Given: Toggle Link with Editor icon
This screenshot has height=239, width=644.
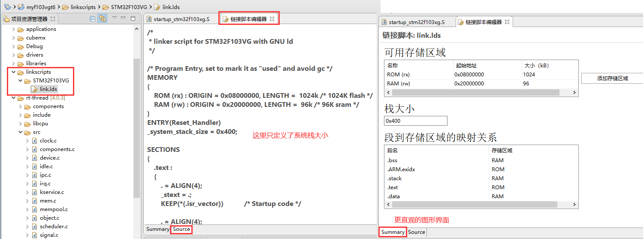Looking at the screenshot, I should coord(102,18).
